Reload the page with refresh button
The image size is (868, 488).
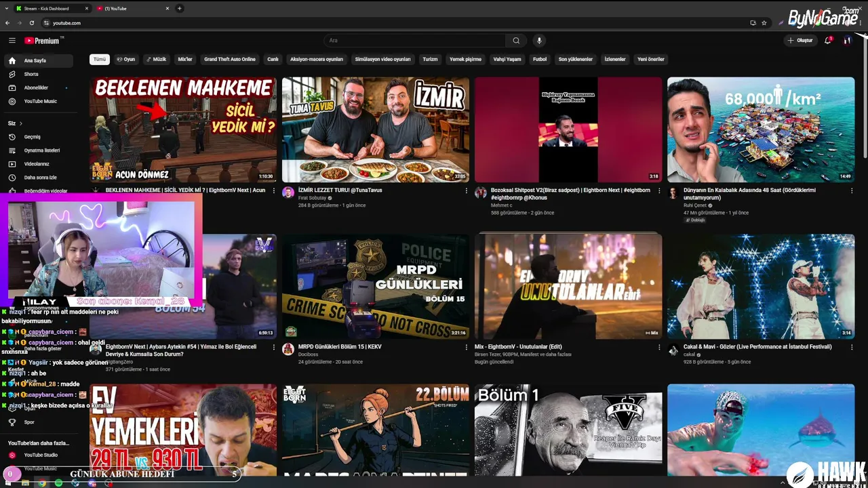click(x=32, y=23)
